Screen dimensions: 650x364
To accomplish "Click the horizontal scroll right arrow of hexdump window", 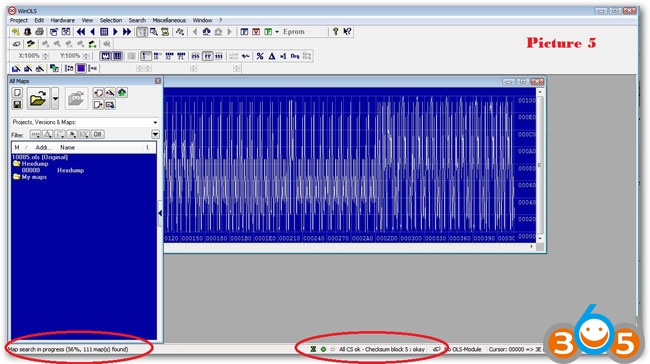I will click(x=531, y=246).
